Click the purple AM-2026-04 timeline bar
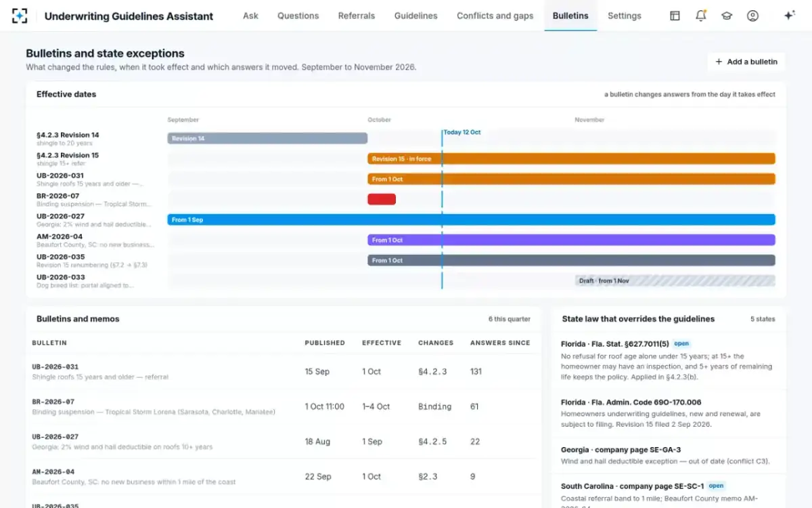The height and width of the screenshot is (508, 812). coord(571,240)
